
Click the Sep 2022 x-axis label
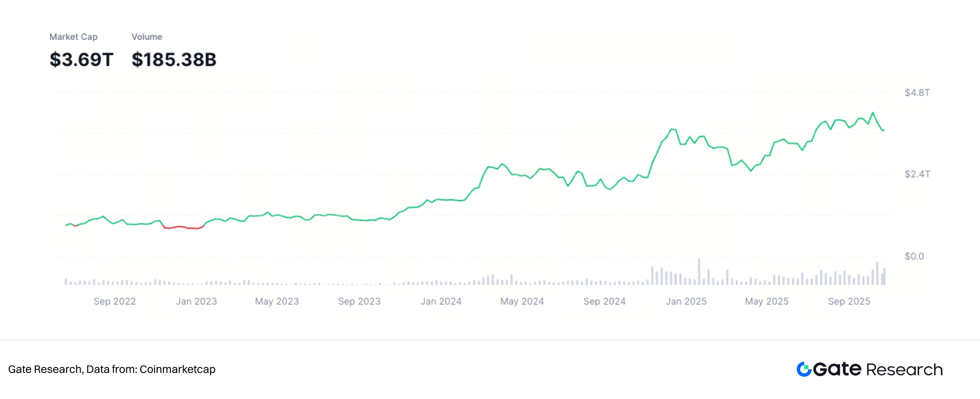click(114, 301)
